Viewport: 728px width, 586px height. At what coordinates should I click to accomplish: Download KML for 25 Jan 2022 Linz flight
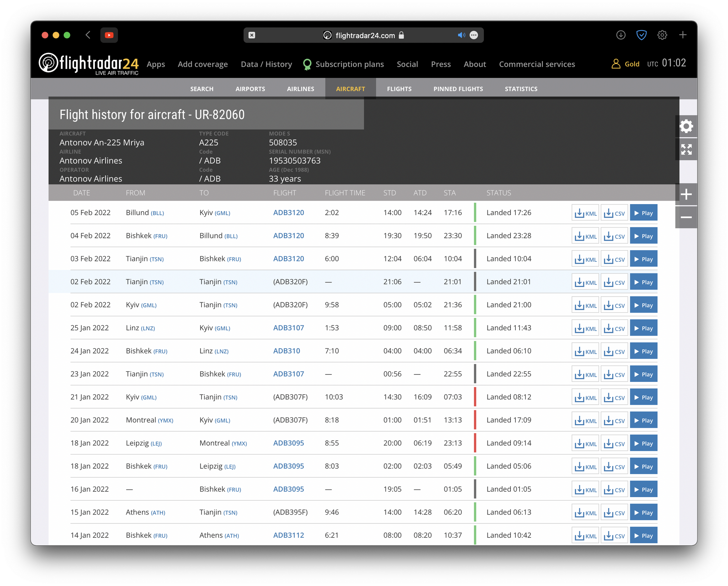(585, 328)
